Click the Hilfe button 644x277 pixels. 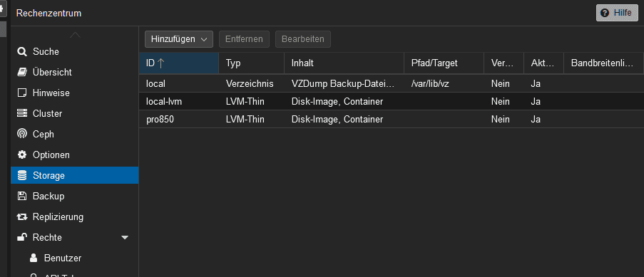pyautogui.click(x=618, y=13)
